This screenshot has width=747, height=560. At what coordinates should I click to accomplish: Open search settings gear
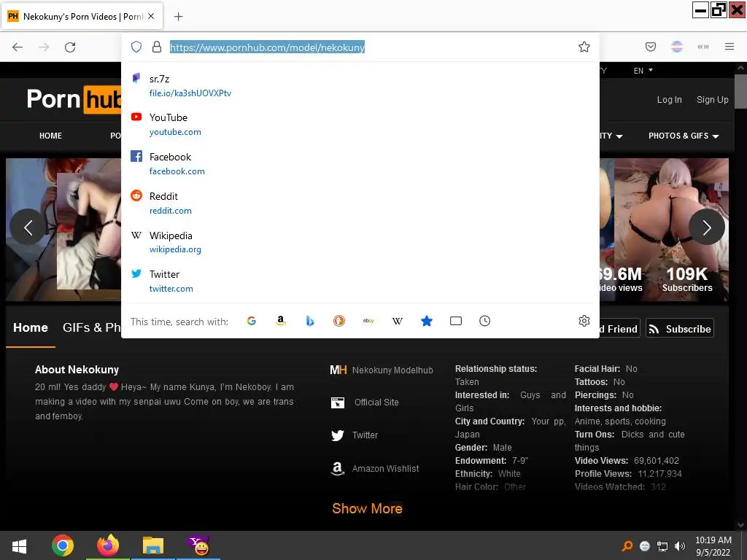(584, 321)
